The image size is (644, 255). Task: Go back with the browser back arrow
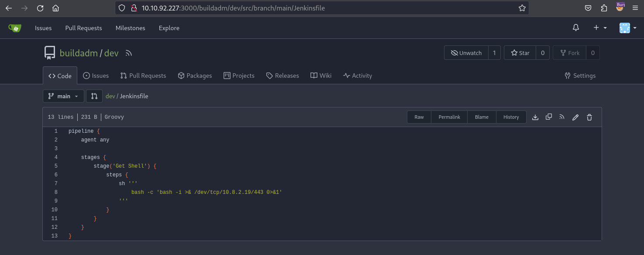(9, 8)
